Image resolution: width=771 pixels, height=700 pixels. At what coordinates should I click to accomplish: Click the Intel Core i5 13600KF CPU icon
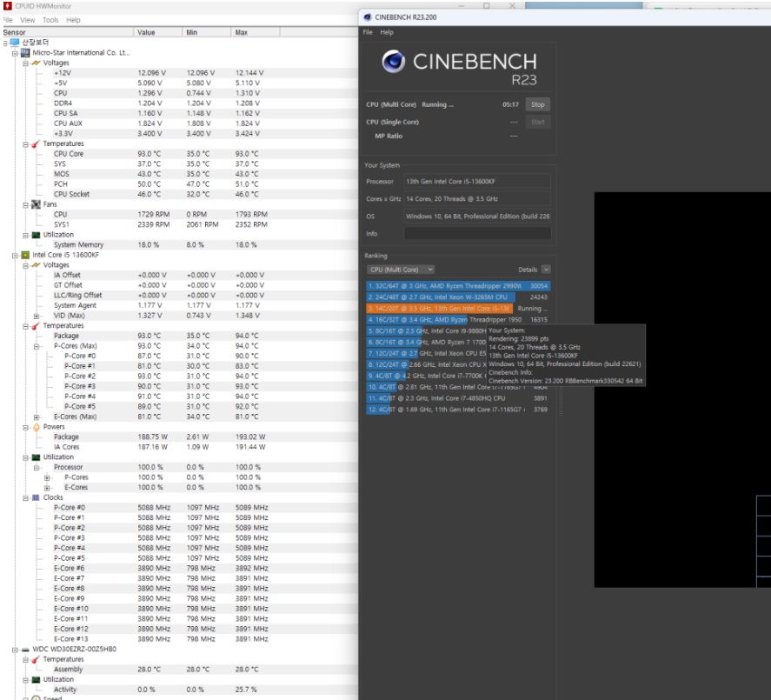pos(25,255)
